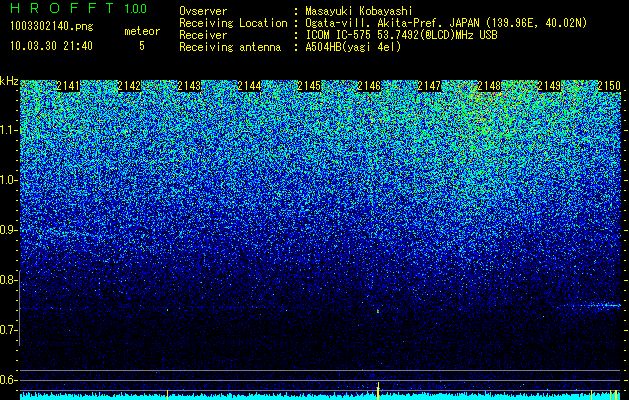Click the date stamp 10.03.30 21:40
The width and height of the screenshot is (629, 400).
pos(51,46)
